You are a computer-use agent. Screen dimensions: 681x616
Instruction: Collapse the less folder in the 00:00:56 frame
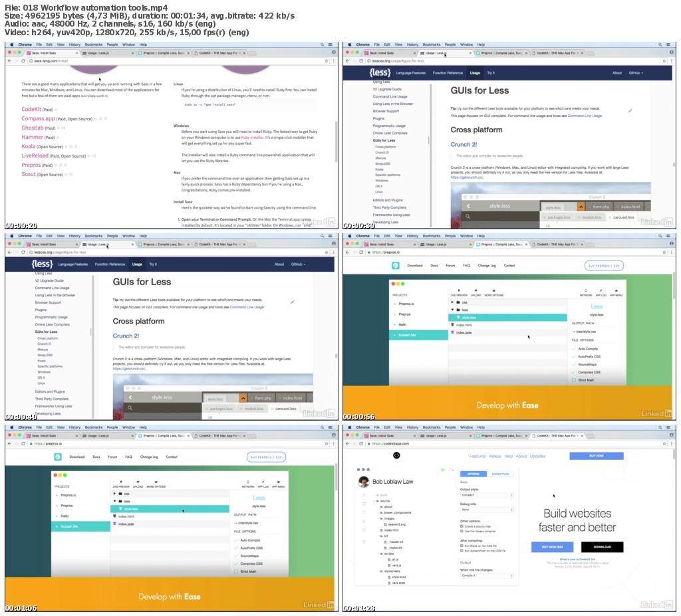click(x=452, y=310)
